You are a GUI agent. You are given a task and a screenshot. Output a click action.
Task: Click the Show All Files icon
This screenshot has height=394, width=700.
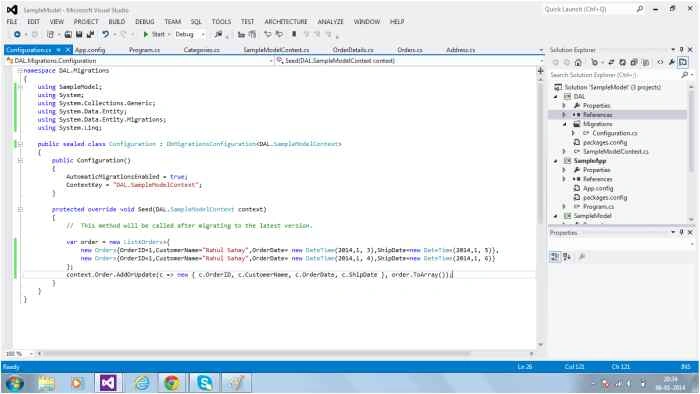(645, 62)
